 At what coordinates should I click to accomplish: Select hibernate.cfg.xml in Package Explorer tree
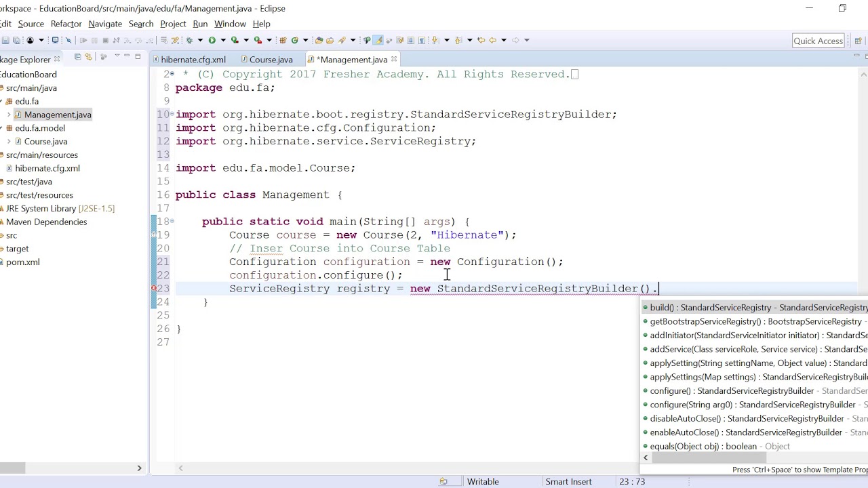pos(47,168)
